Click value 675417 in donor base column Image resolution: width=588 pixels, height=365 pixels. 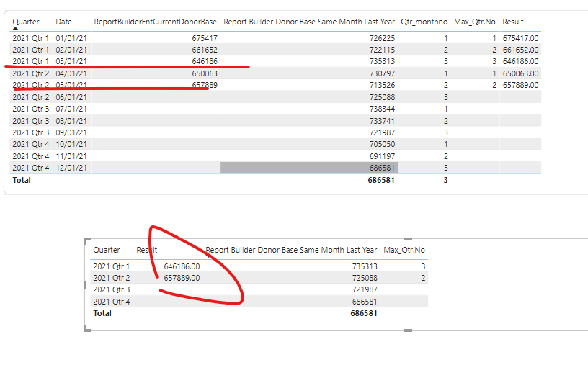205,38
